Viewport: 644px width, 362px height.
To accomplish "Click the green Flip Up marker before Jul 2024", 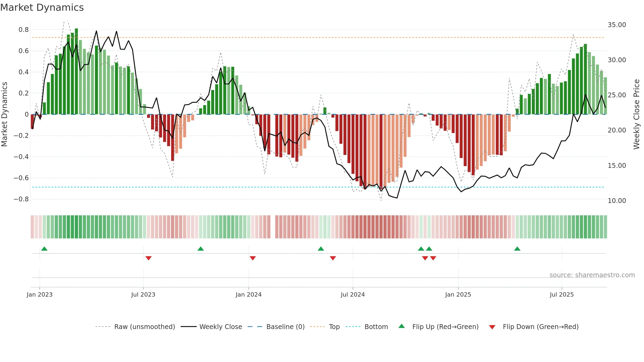I will coord(321,249).
